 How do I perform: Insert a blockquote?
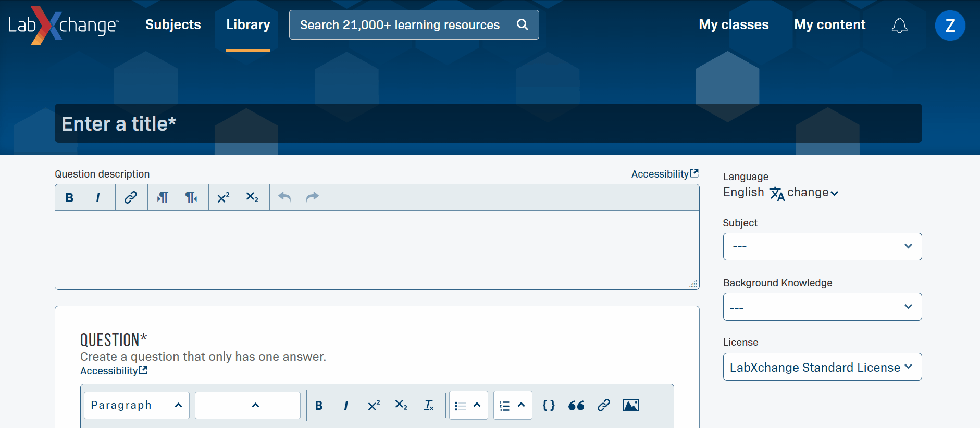pyautogui.click(x=576, y=405)
